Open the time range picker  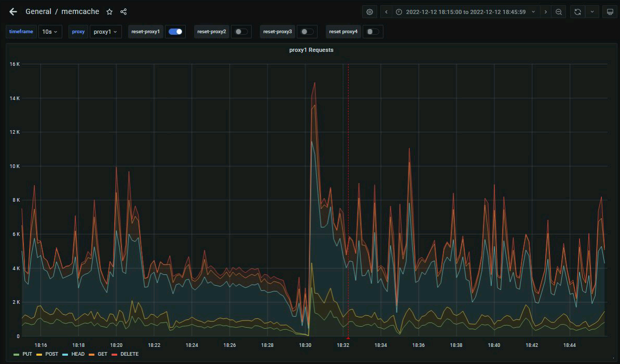coord(465,12)
